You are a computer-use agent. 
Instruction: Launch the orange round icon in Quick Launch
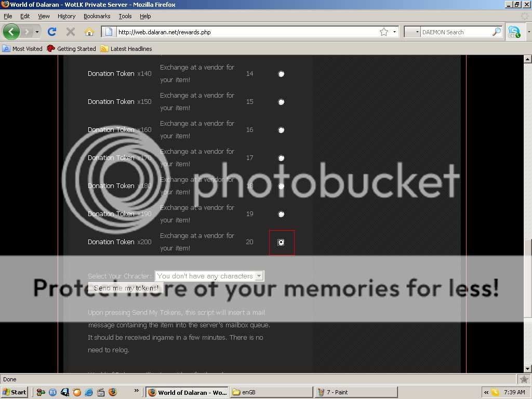coord(77,392)
